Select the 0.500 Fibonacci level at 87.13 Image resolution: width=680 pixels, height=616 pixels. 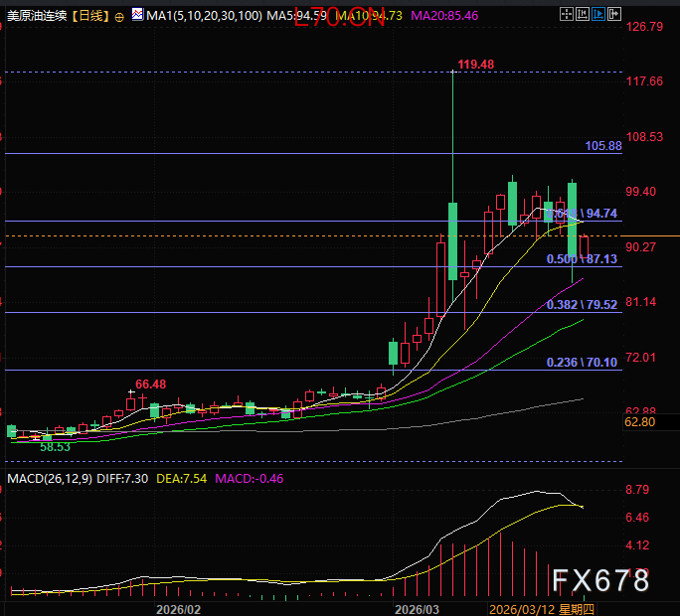click(582, 258)
